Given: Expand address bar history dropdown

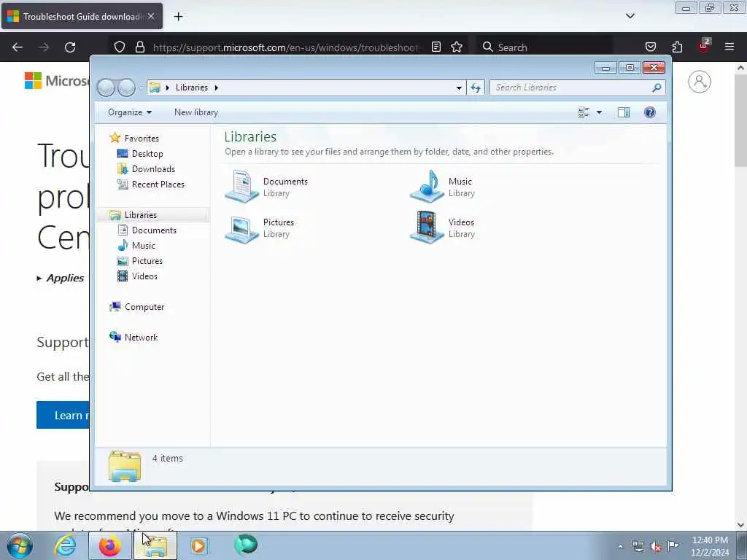Looking at the screenshot, I should tap(459, 87).
